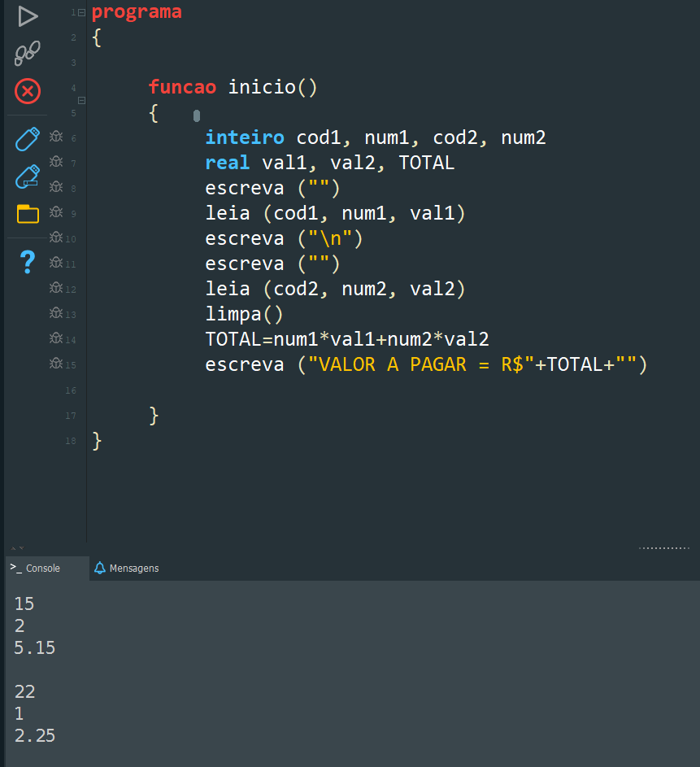Toggle breakpoint bug on line 8
This screenshot has width=700, height=767.
(56, 187)
